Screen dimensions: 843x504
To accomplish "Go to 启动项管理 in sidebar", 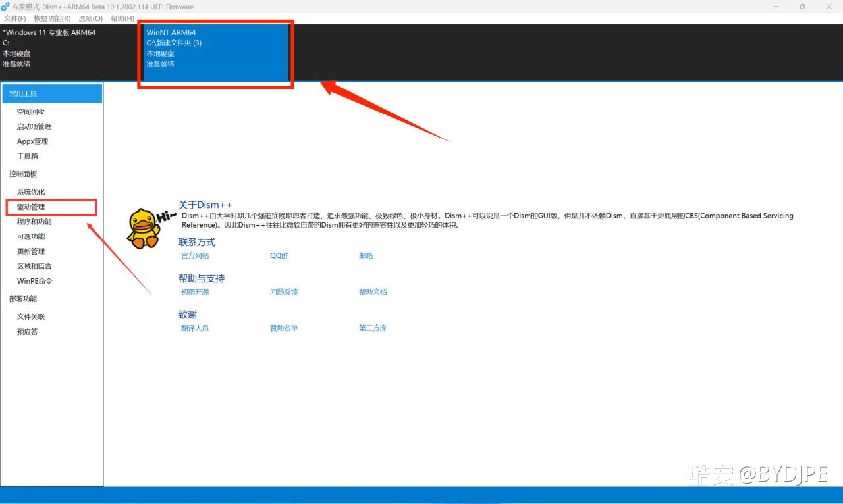I will click(x=34, y=127).
